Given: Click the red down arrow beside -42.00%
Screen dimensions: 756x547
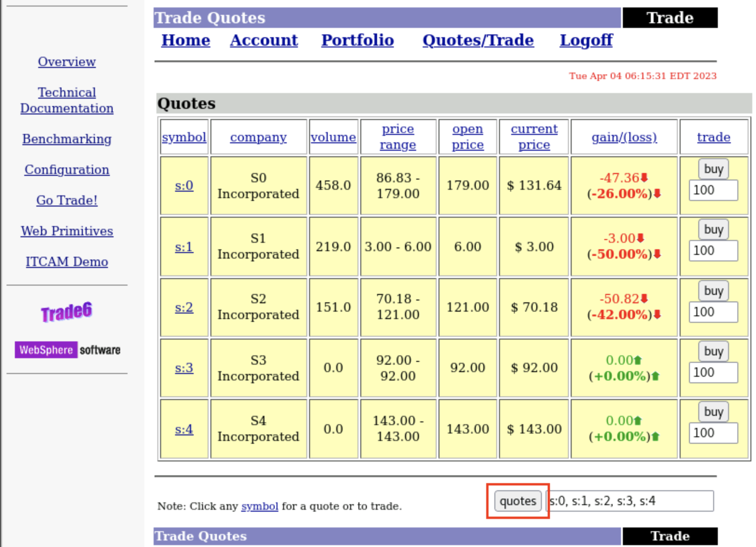Looking at the screenshot, I should [x=657, y=314].
